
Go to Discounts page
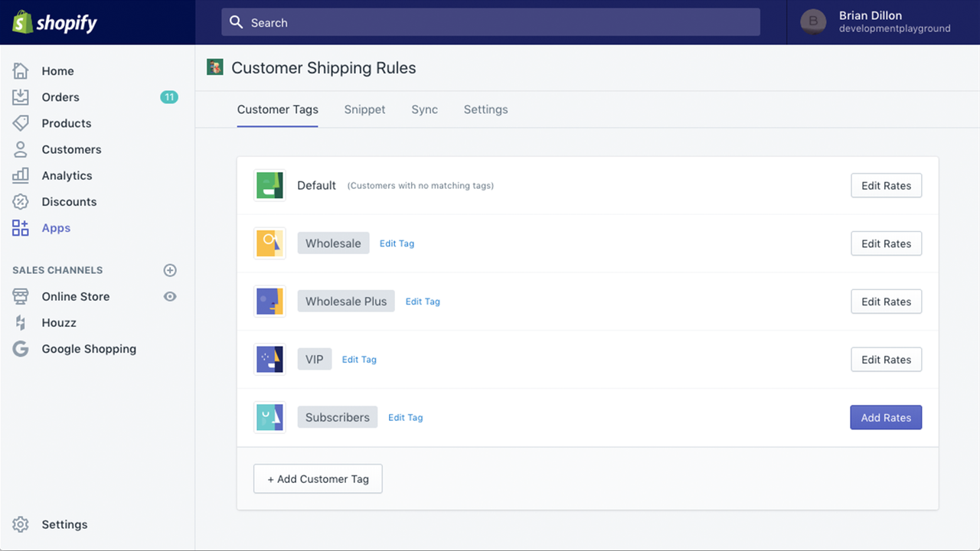(69, 201)
